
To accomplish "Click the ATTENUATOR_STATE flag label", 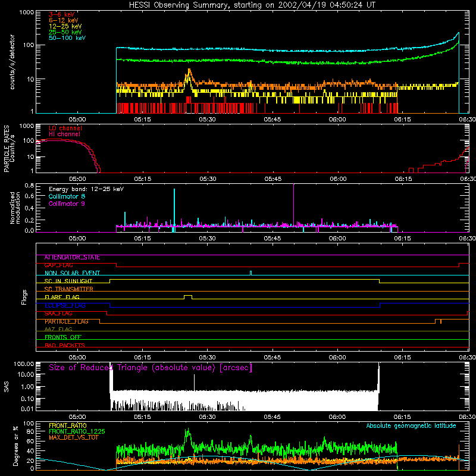I will (72, 258).
